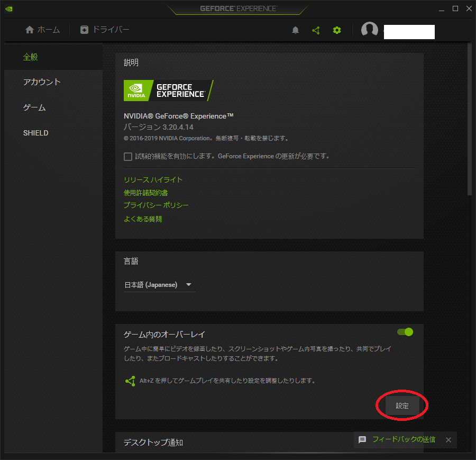
Task: Click the share icon next to Alt+Z hint
Action: 130,381
